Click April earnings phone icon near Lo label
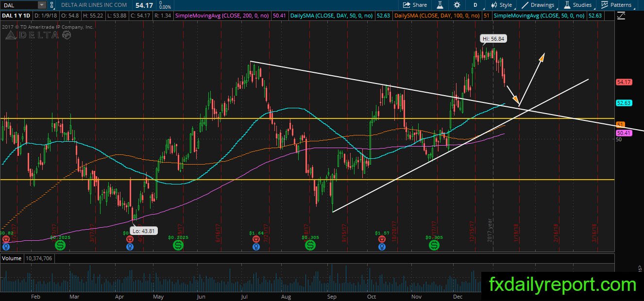Screen dimensions: 644x301 pos(130,239)
